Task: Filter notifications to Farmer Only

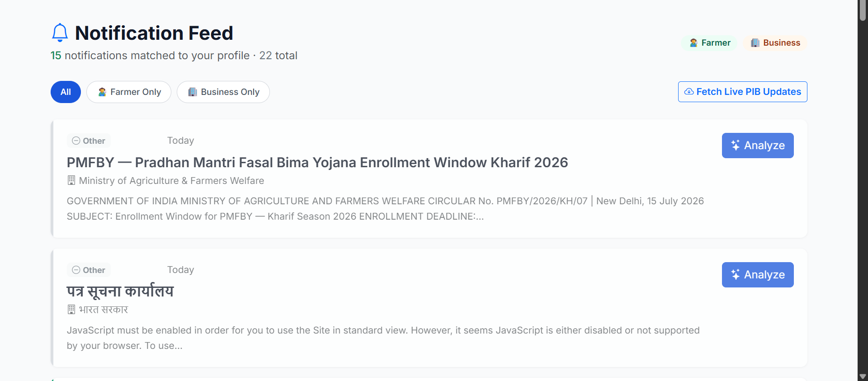Action: click(x=129, y=92)
